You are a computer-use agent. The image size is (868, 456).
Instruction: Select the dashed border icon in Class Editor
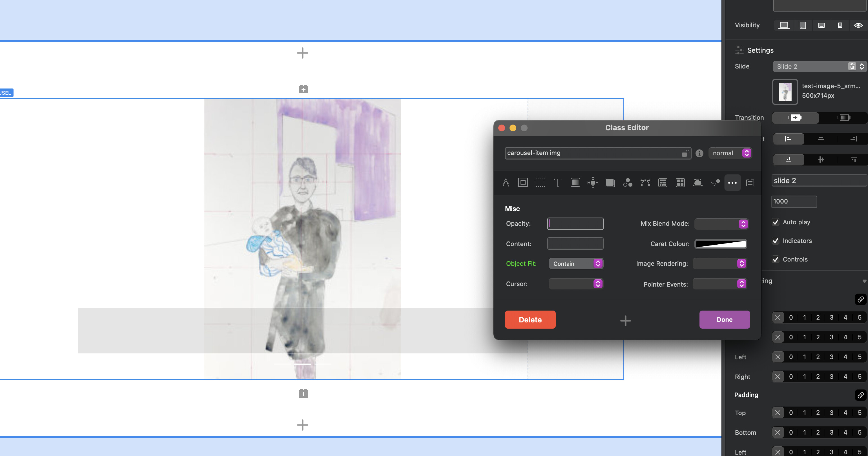pos(540,183)
